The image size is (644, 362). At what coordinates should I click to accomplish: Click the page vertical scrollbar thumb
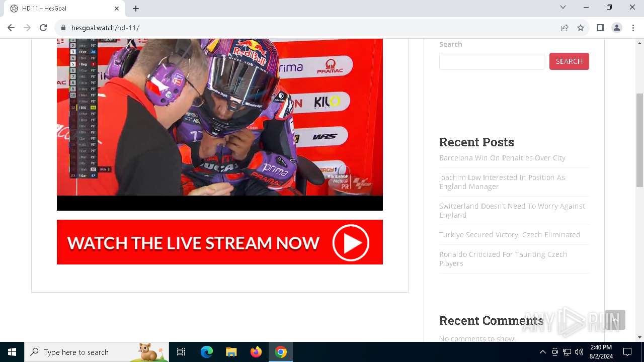pos(639,140)
